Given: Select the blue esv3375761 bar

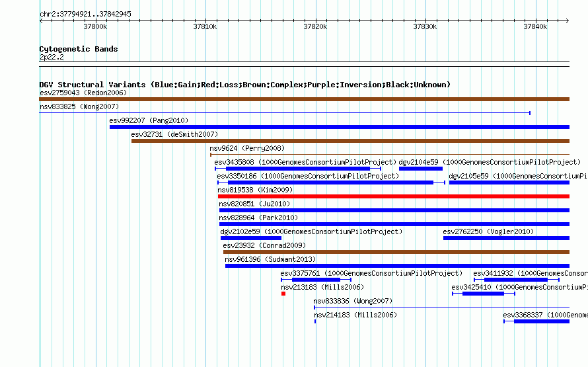Looking at the screenshot, I should coord(316,280).
